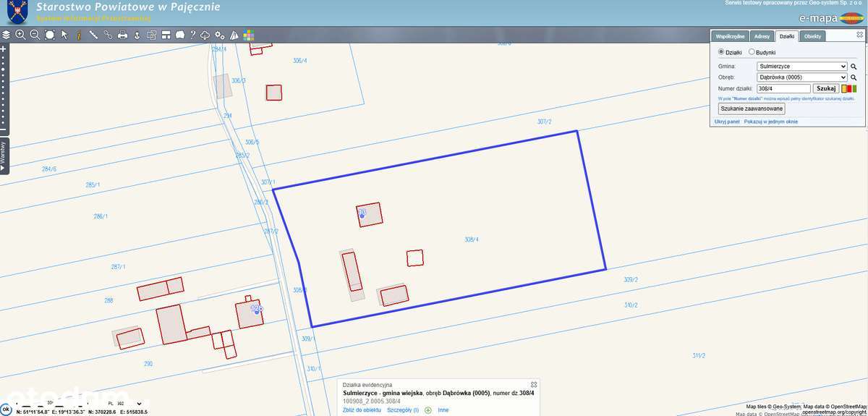Screen dimensions: 868x416
Task: Click parcel label 310/2 on map
Action: pos(631,305)
